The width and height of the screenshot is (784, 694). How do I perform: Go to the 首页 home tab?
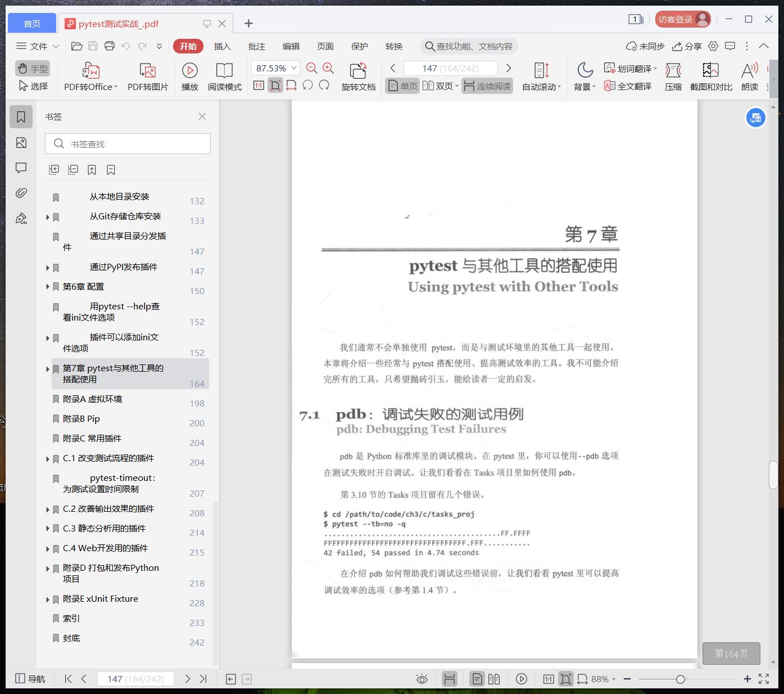pos(32,23)
